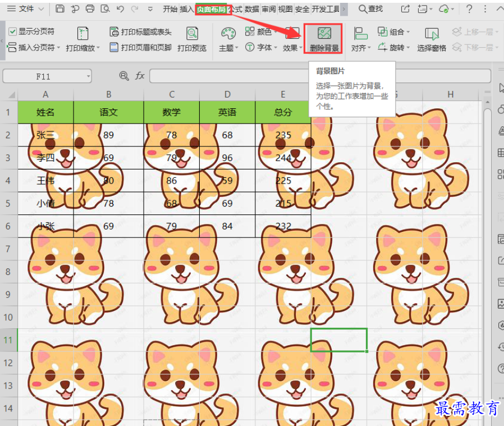Click the 查找 search button
Screen dimensions: 504x426
point(370,9)
